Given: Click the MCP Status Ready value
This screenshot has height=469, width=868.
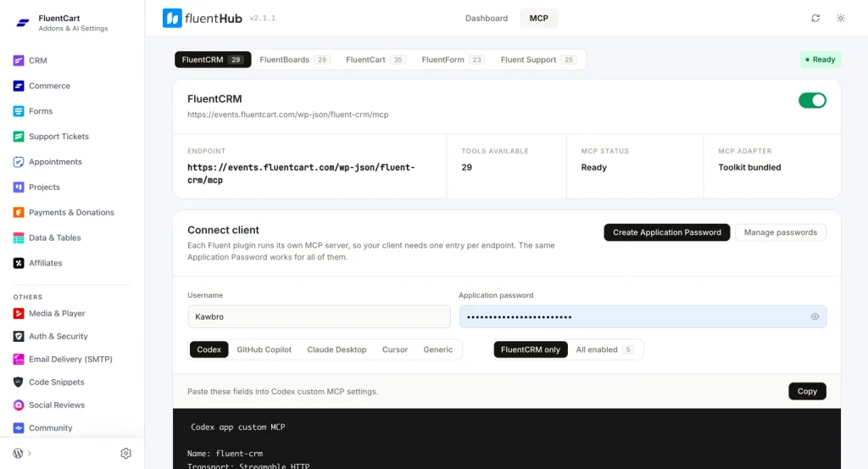Looking at the screenshot, I should [593, 167].
